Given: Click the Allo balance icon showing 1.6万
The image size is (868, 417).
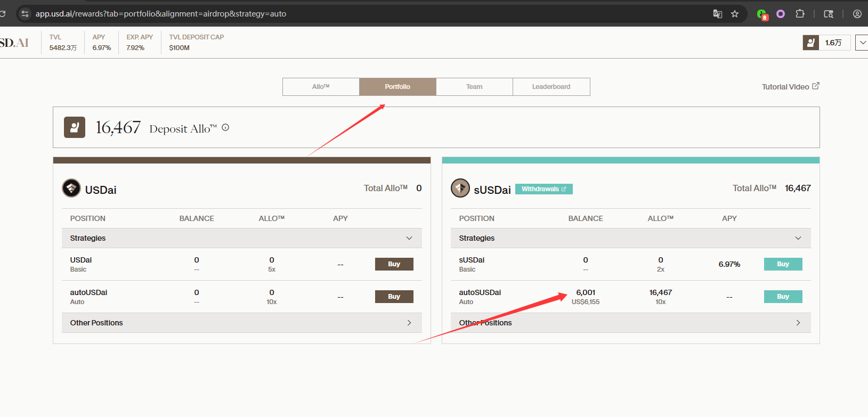Looking at the screenshot, I should click(811, 43).
